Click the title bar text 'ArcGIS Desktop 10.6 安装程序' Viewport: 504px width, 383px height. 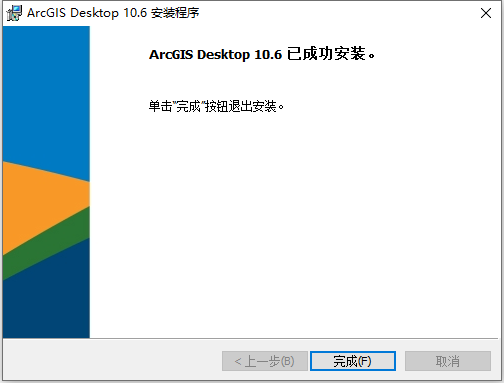[x=113, y=13]
